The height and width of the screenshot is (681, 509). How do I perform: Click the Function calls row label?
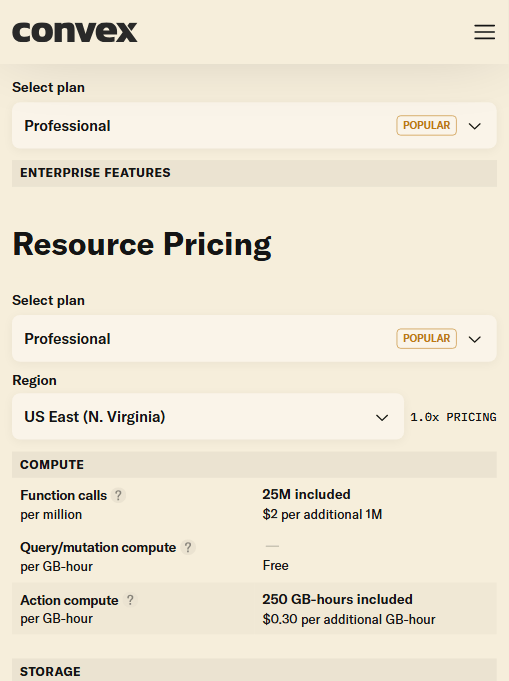coord(63,495)
